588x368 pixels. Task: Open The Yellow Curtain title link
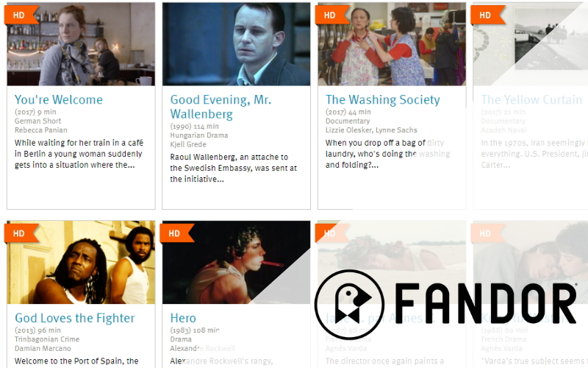[531, 99]
